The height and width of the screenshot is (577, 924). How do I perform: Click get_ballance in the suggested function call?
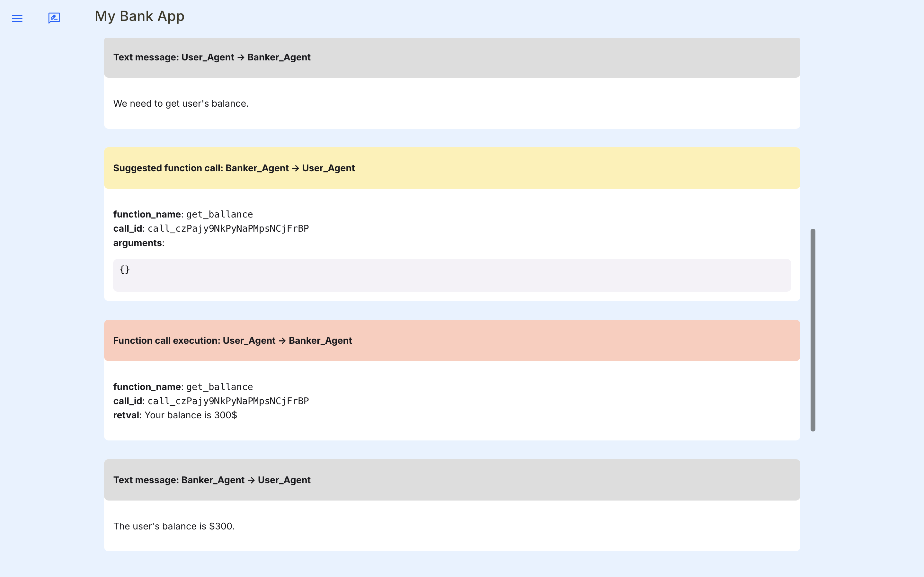(219, 215)
